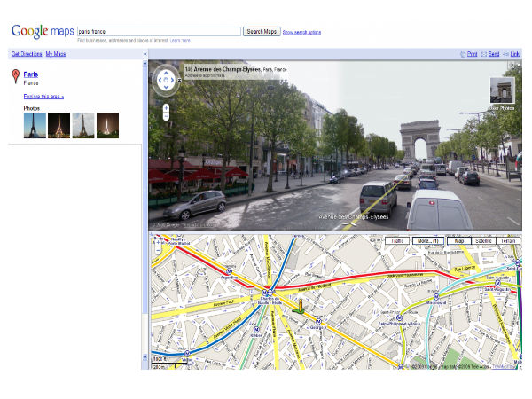
Task: Toggle the Traffic map overlay
Action: 396,241
